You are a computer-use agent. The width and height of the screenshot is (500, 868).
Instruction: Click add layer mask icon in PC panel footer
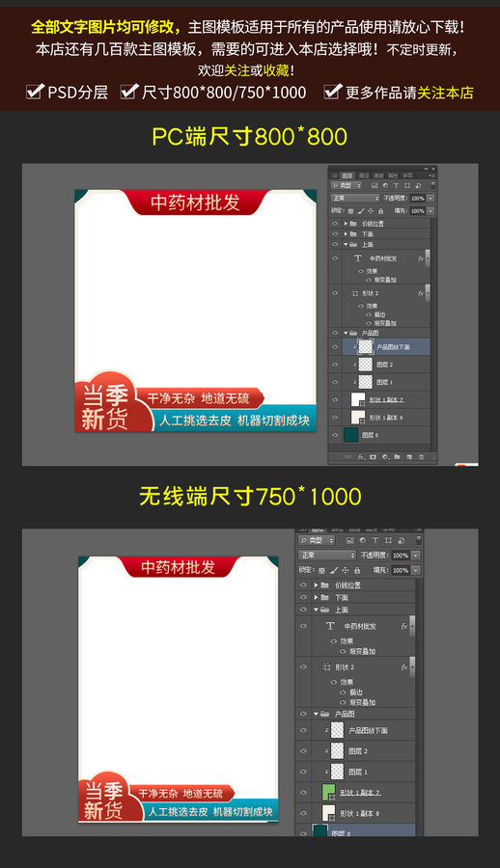coord(373,457)
